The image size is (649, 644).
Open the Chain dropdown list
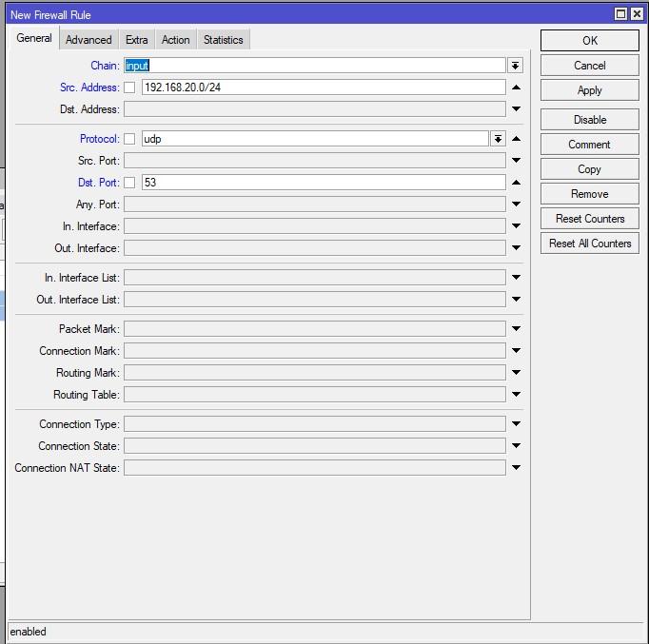515,66
